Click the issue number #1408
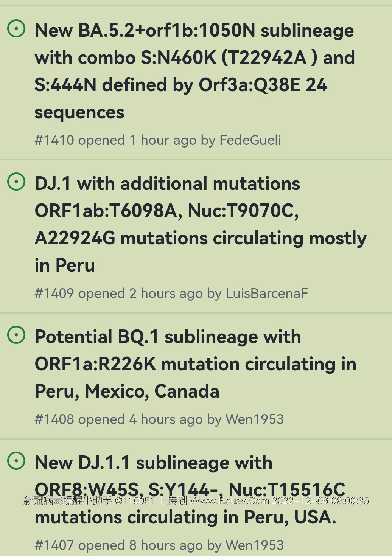The height and width of the screenshot is (556, 392). click(54, 419)
